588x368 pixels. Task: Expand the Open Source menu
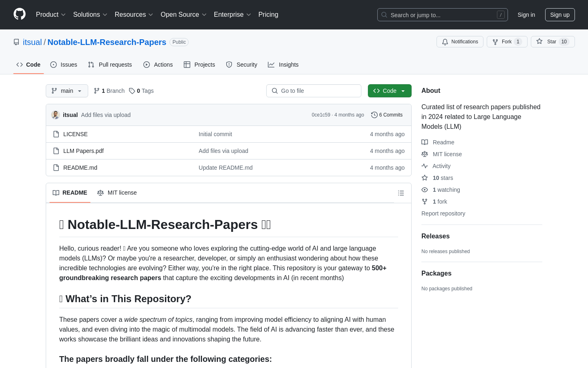point(184,15)
